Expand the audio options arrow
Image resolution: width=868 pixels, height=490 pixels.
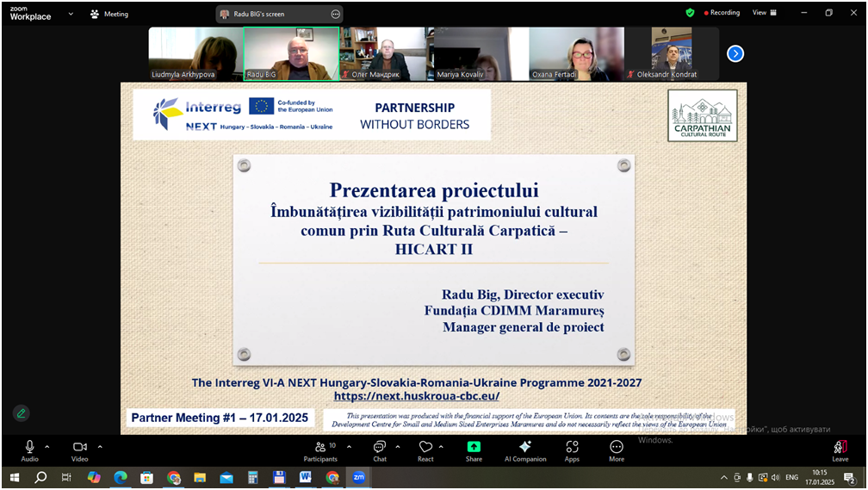[x=47, y=446]
